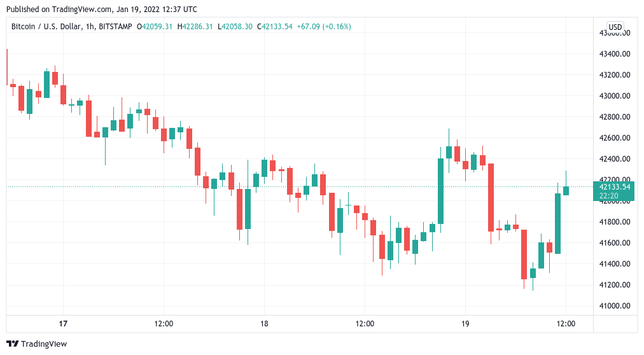The width and height of the screenshot is (644, 355).
Task: Click the low value L42058.30
Action: pos(235,27)
